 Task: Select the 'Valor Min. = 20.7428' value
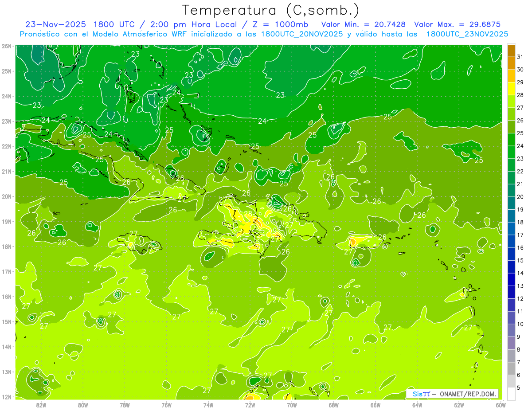coord(363,24)
